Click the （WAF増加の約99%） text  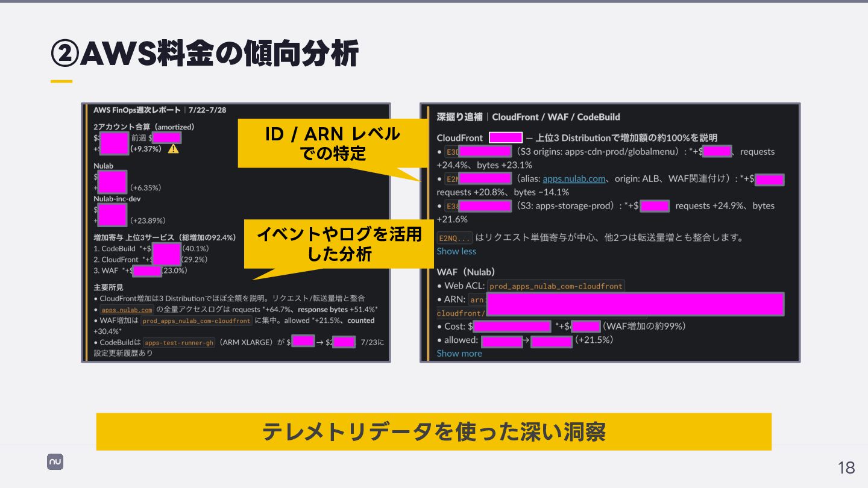coord(644,327)
